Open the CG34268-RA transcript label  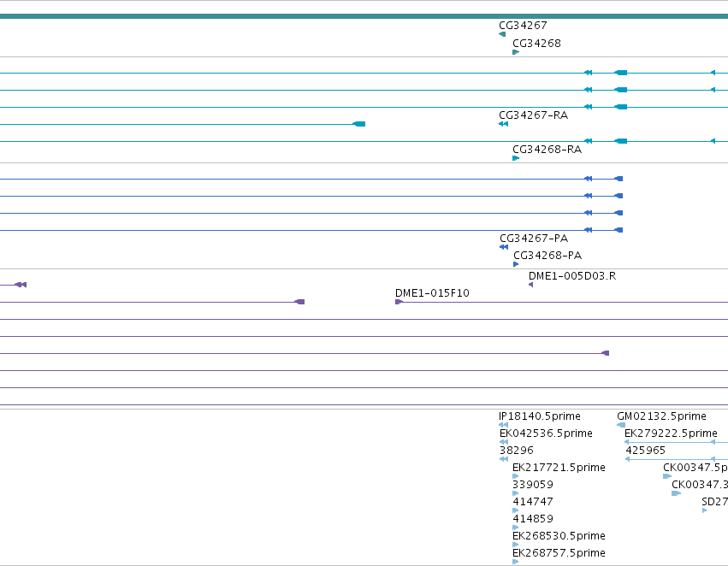(x=547, y=150)
